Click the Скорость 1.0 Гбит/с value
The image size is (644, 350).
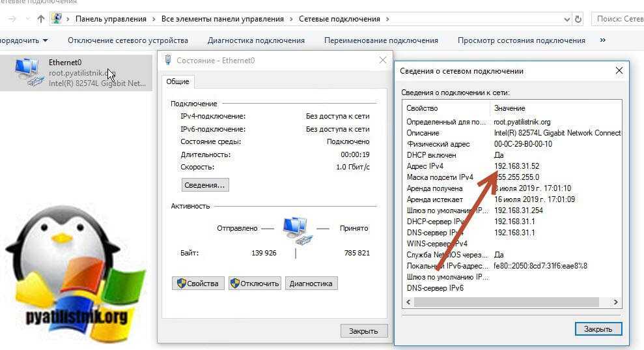pyautogui.click(x=353, y=168)
